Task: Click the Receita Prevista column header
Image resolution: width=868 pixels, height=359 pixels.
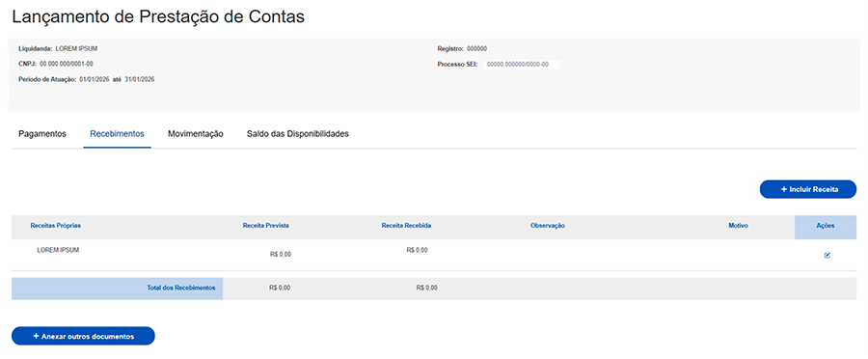Action: [266, 226]
